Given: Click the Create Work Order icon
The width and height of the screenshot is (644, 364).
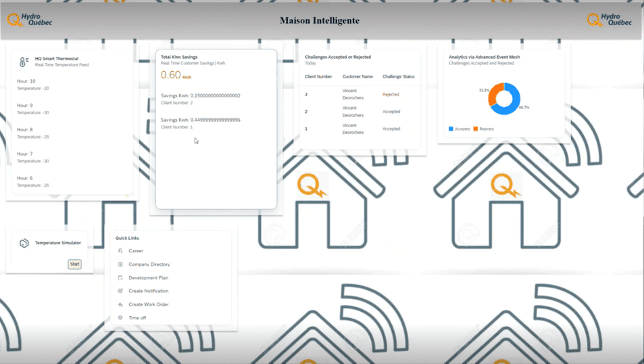Looking at the screenshot, I should pos(120,304).
